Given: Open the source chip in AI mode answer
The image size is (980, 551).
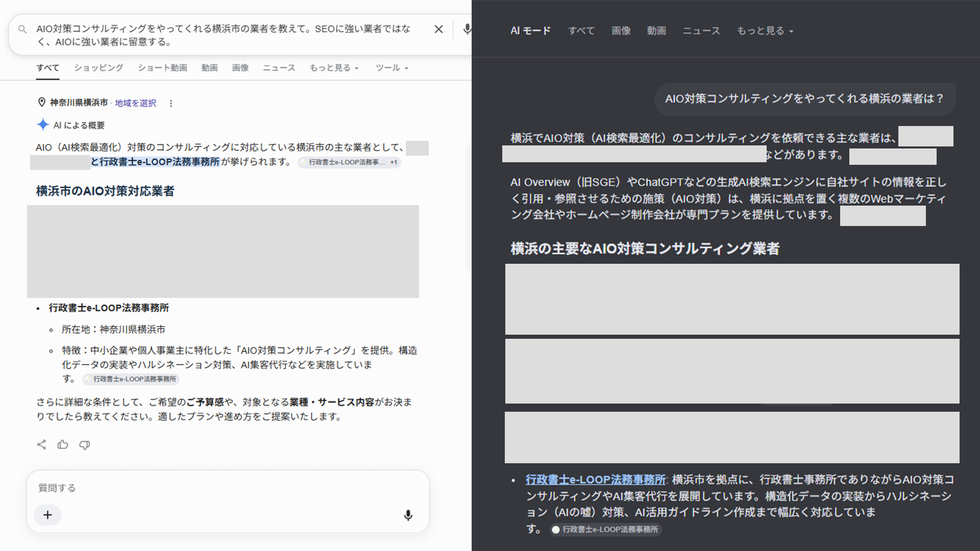Looking at the screenshot, I should [x=605, y=530].
